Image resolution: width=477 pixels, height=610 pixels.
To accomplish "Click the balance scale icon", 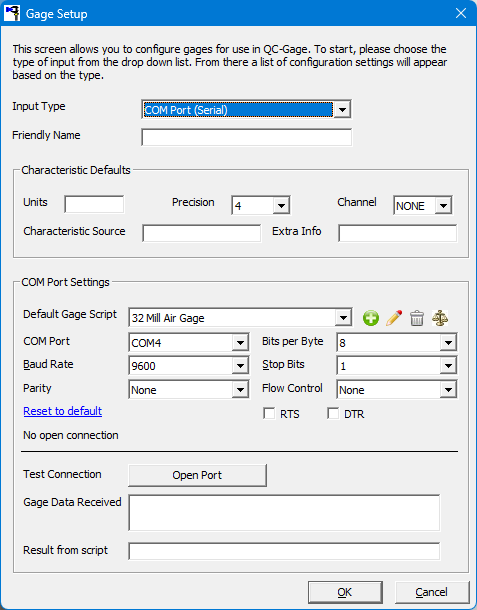I will (440, 318).
